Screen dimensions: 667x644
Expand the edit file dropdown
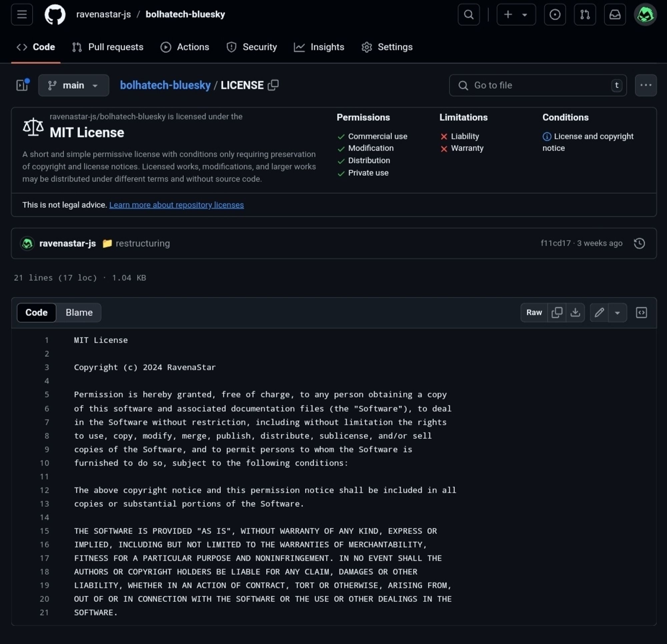click(x=617, y=312)
